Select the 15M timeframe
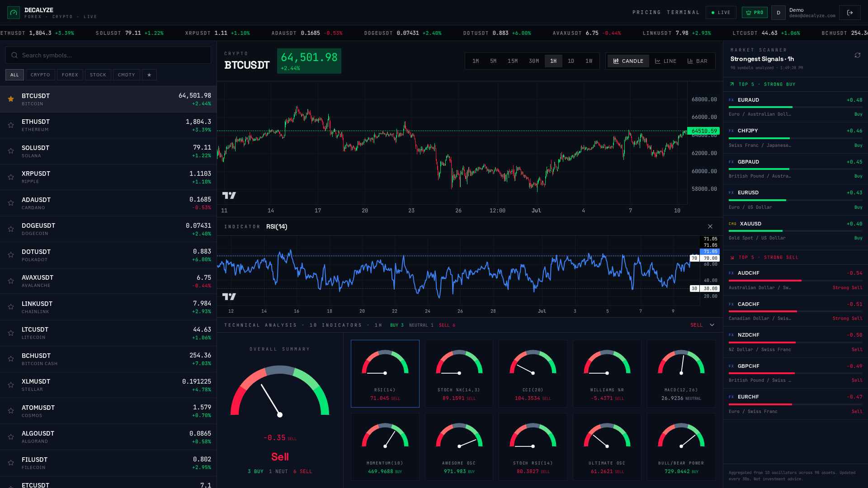 pos(513,61)
